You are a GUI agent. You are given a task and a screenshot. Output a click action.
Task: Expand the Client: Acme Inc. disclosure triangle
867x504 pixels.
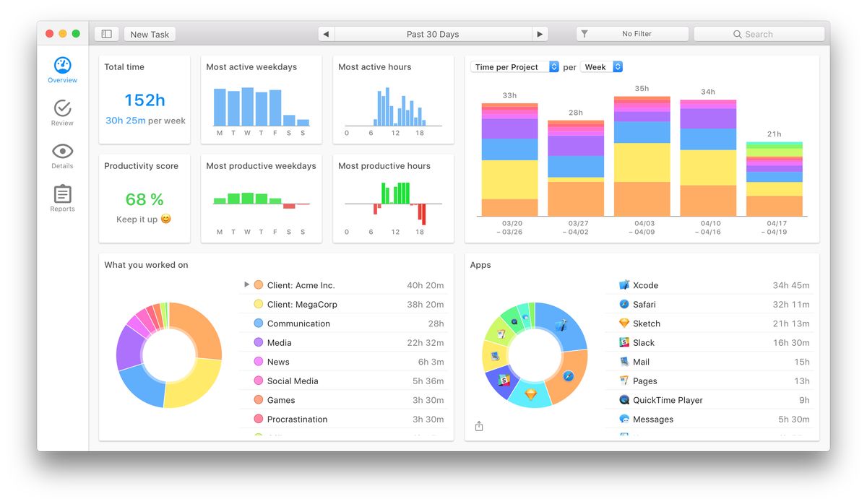(246, 284)
